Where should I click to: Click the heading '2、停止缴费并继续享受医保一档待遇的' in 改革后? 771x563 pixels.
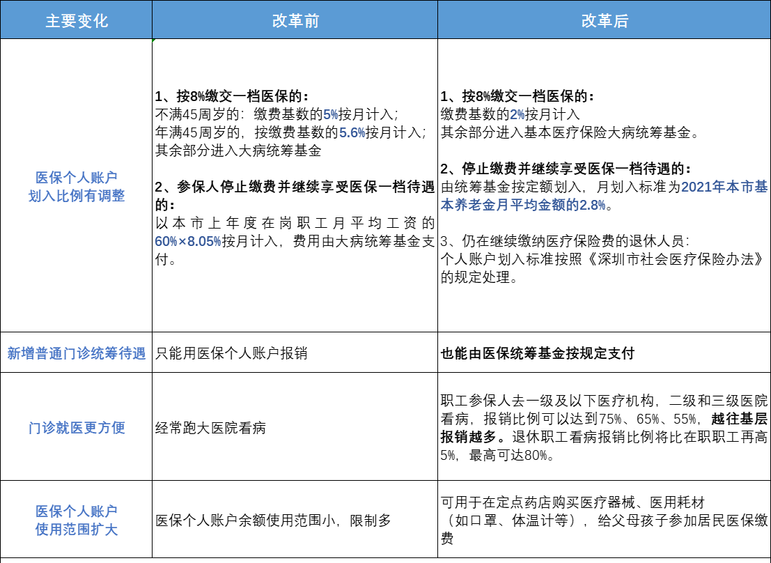tap(565, 169)
